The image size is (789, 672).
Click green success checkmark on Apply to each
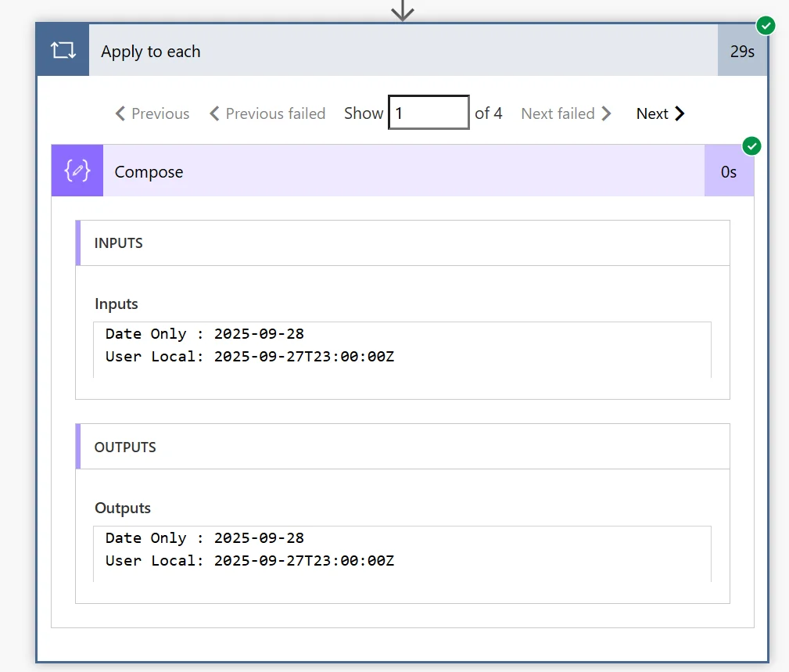tap(766, 25)
